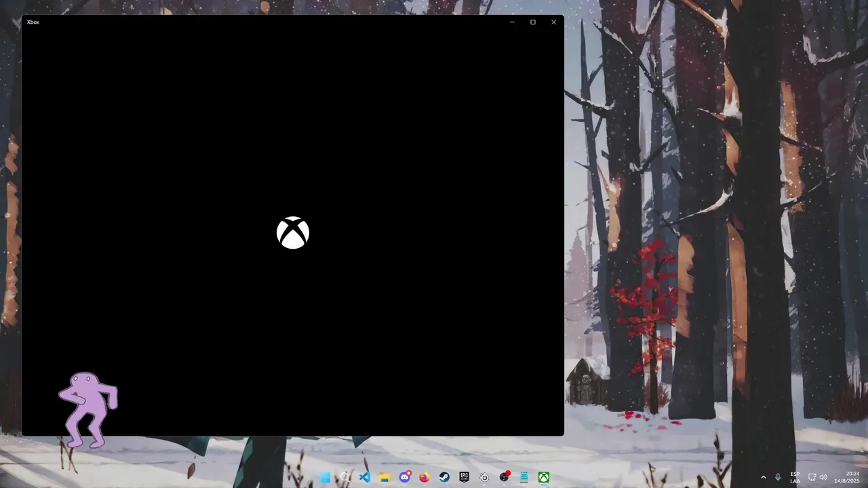Open Discord from the taskbar
Screen dimensions: 868x488
coord(405,477)
